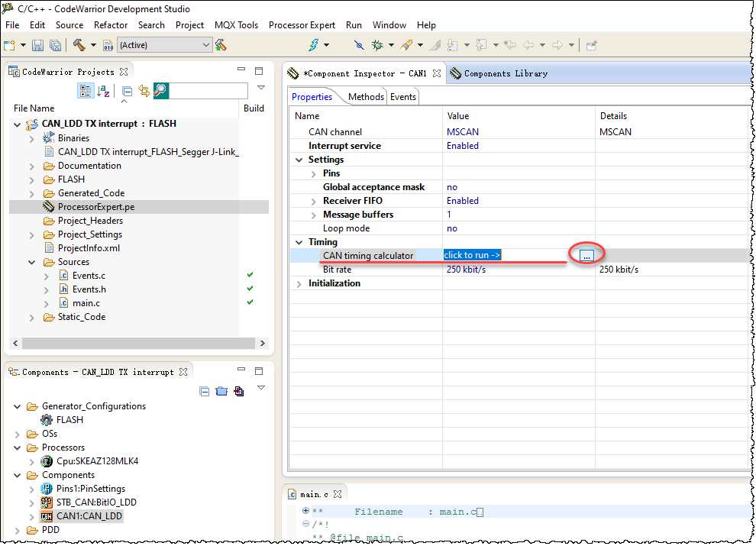Viewport: 756px width, 546px height.
Task: Click Link with Editor double-arrow icon
Action: [x=144, y=91]
